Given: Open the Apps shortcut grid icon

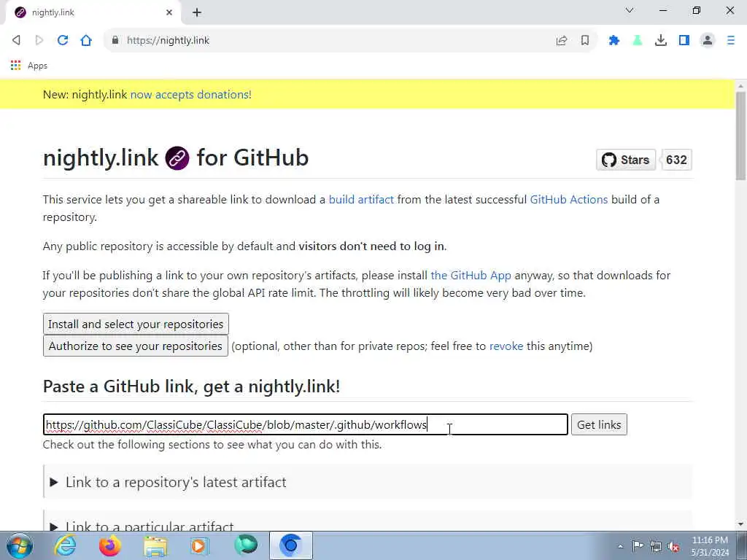Looking at the screenshot, I should pos(16,65).
